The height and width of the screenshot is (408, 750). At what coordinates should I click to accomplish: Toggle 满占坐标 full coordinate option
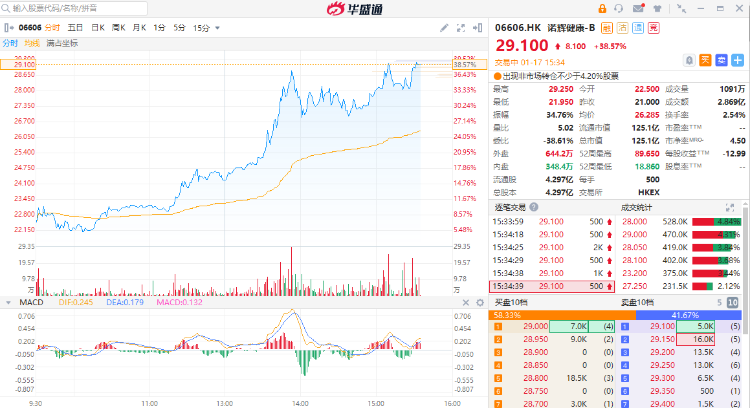pyautogui.click(x=62, y=43)
